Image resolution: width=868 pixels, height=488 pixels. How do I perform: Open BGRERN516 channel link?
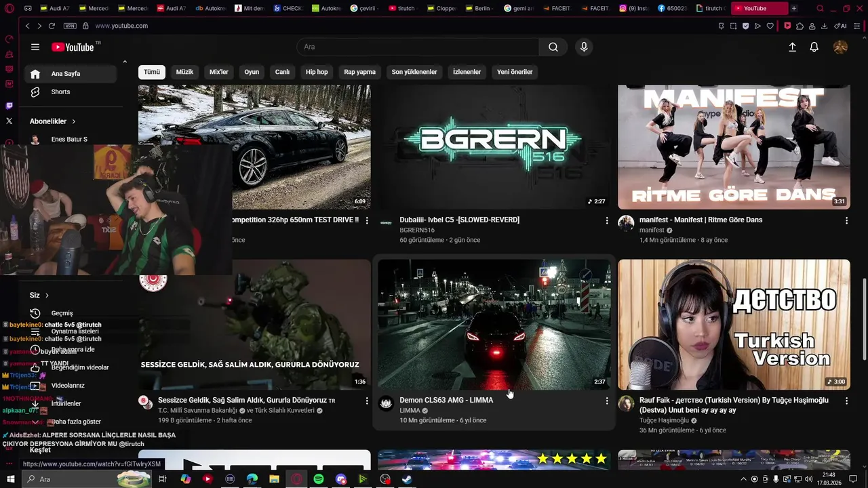pyautogui.click(x=417, y=230)
